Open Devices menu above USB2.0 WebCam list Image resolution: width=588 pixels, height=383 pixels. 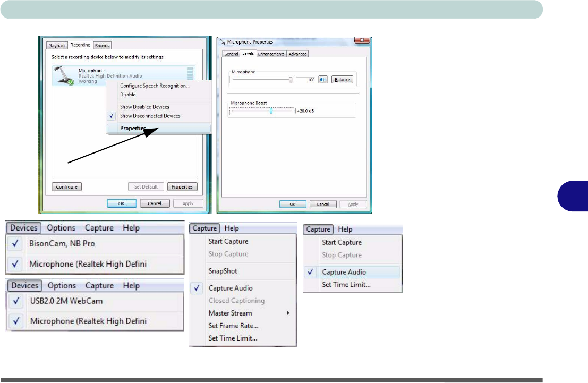pyautogui.click(x=25, y=285)
